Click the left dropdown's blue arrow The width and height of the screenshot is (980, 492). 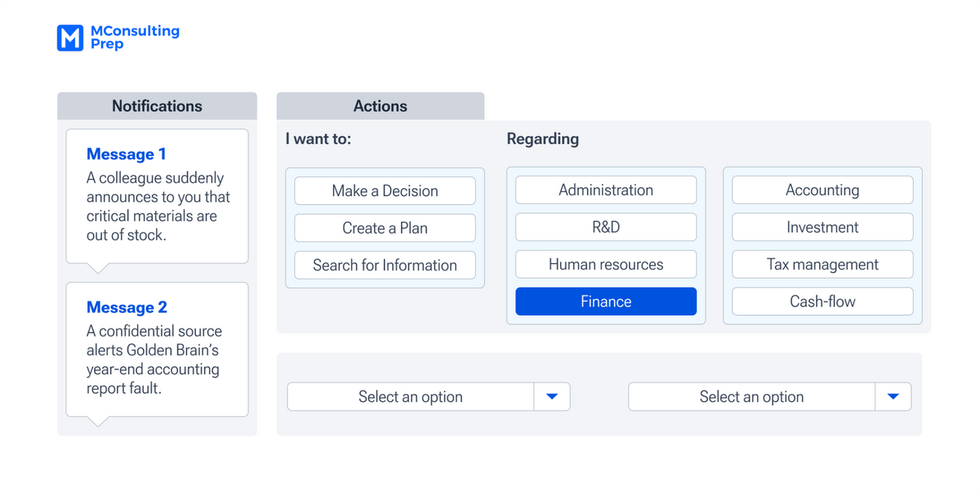pyautogui.click(x=552, y=396)
